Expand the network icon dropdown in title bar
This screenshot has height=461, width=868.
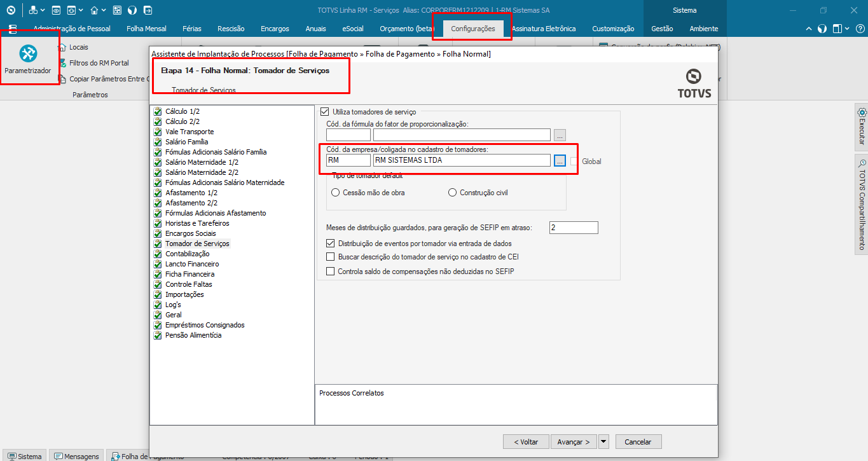point(42,10)
